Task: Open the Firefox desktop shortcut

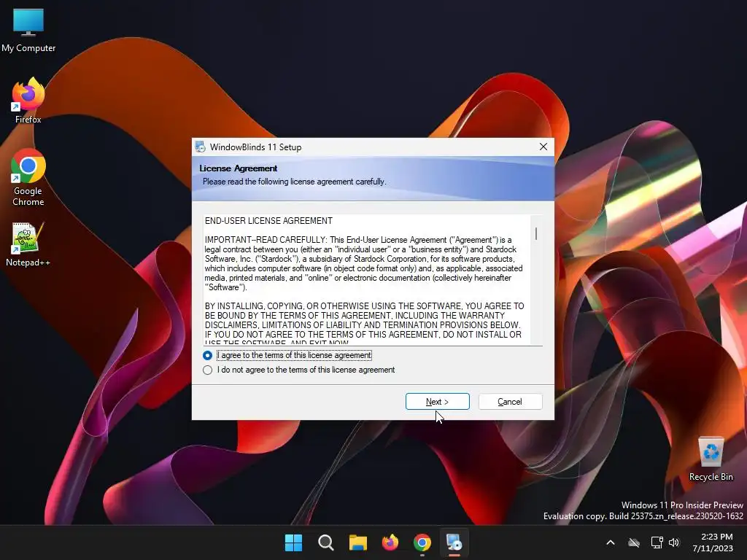Action: tap(28, 101)
